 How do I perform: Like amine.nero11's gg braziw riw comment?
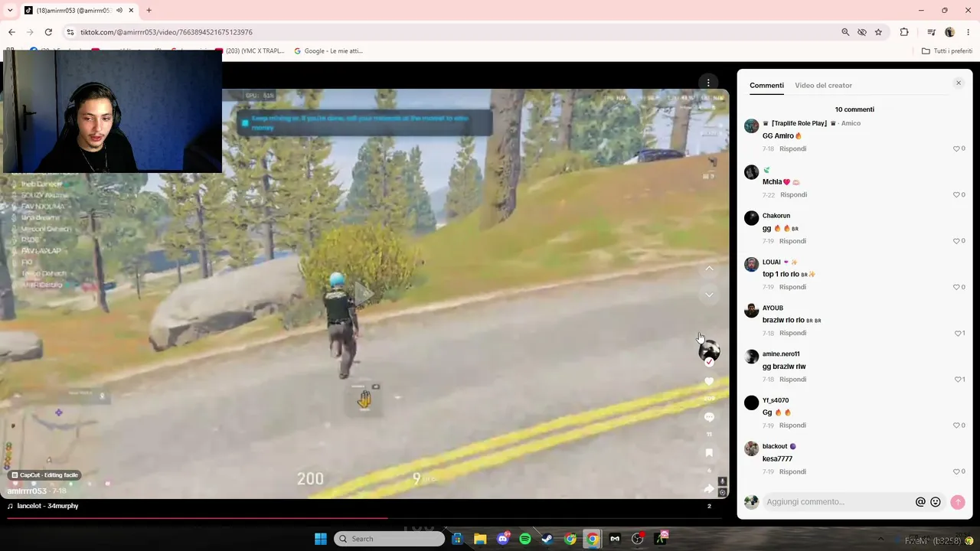pyautogui.click(x=959, y=380)
